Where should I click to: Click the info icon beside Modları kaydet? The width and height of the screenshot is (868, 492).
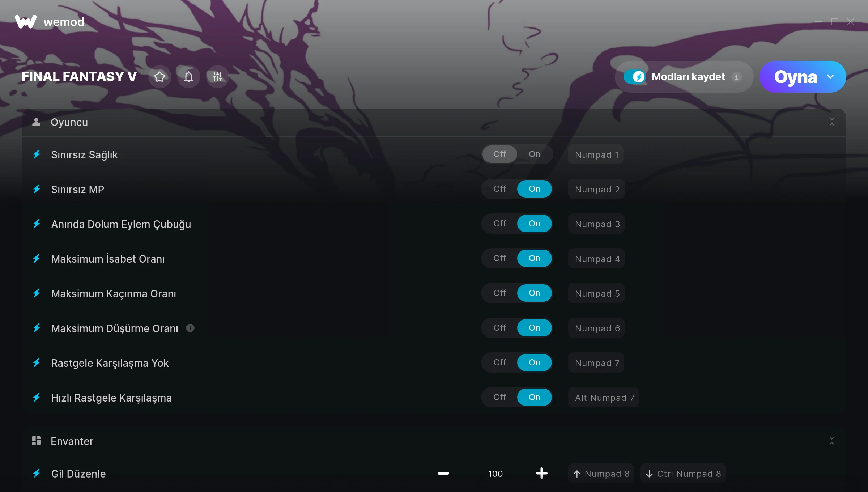pyautogui.click(x=736, y=77)
